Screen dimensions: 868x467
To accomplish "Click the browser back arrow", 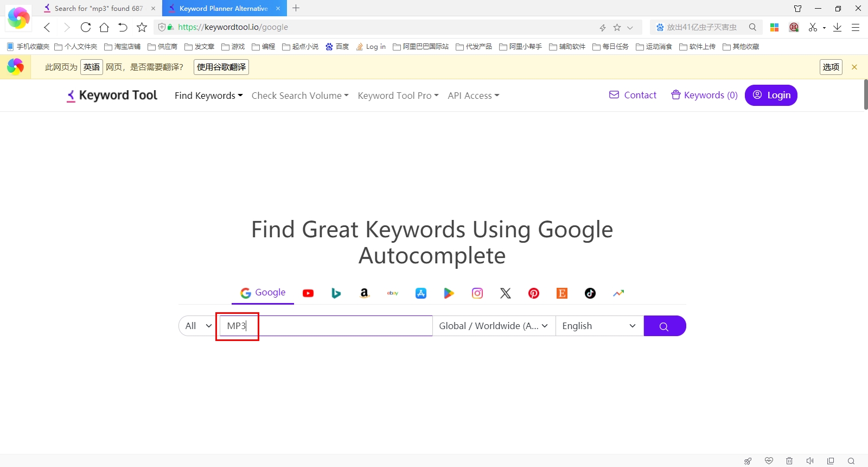I will (x=47, y=27).
